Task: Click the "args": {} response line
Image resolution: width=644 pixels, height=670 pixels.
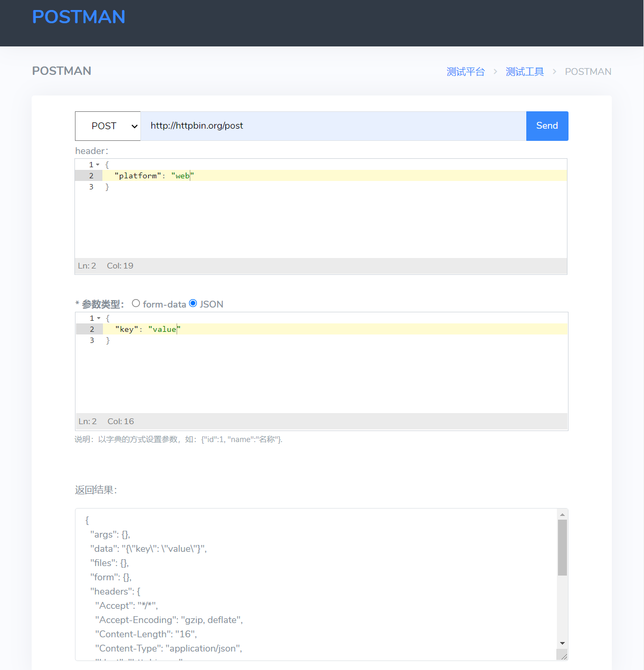Action: coord(110,535)
